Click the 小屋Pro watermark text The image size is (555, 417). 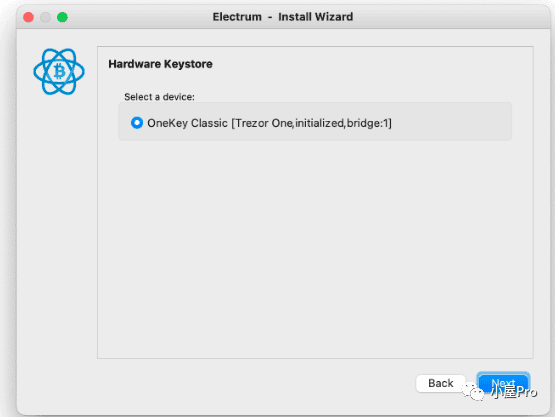coord(515,392)
